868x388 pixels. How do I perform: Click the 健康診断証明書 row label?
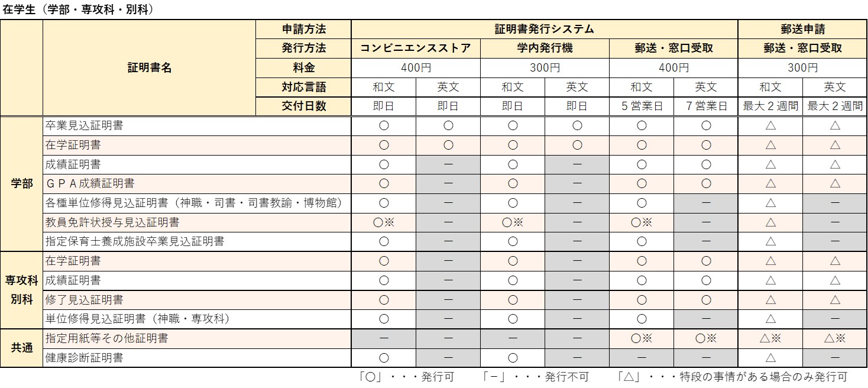pos(85,358)
